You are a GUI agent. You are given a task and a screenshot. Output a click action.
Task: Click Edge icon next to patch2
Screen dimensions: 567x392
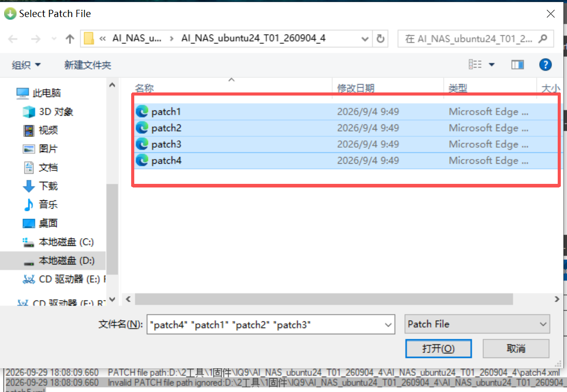142,128
